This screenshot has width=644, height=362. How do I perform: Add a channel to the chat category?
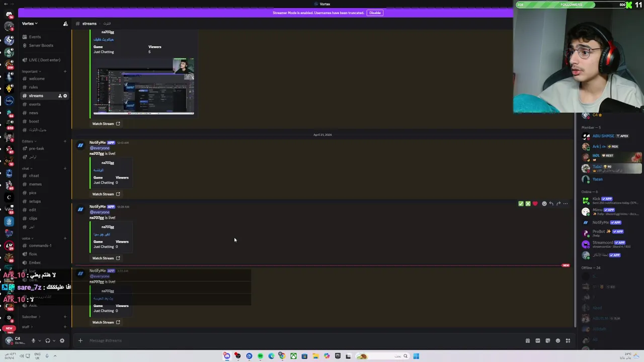pyautogui.click(x=65, y=168)
